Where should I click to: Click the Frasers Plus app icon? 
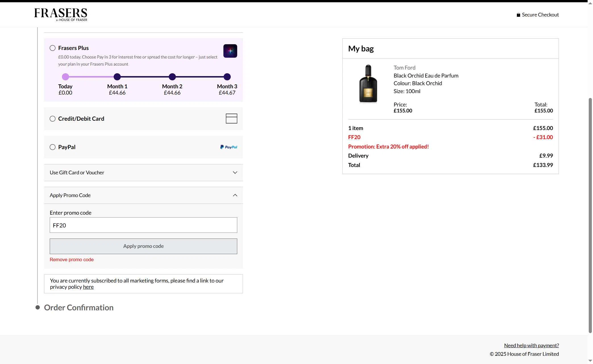[230, 51]
